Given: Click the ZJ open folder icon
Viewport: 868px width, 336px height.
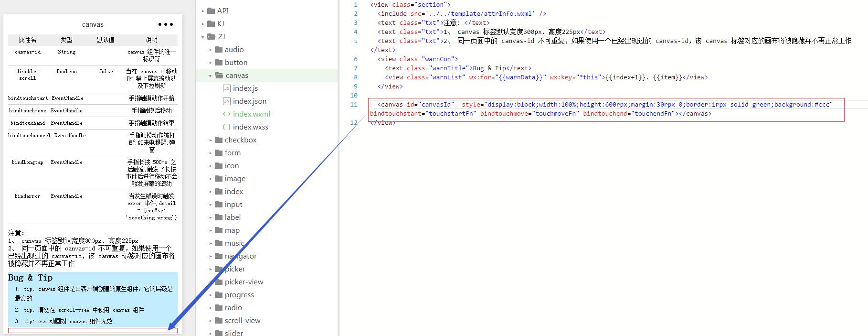Looking at the screenshot, I should tap(212, 36).
